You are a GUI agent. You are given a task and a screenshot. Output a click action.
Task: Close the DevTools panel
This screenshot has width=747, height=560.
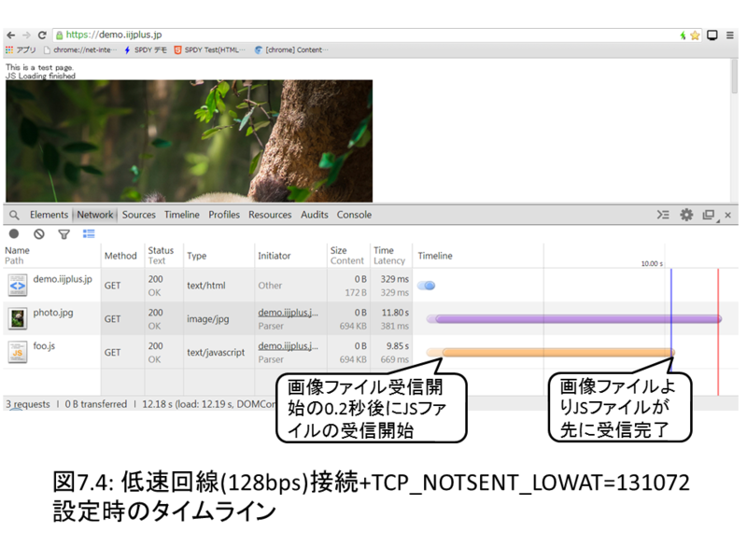pyautogui.click(x=727, y=216)
